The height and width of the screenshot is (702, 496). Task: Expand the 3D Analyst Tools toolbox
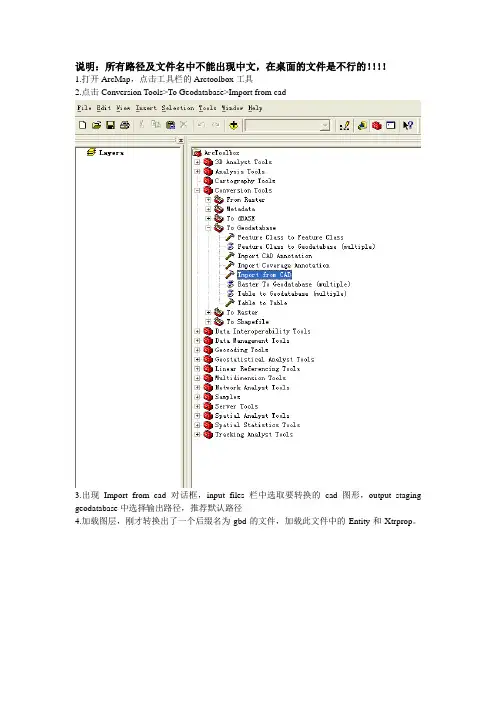(197, 162)
